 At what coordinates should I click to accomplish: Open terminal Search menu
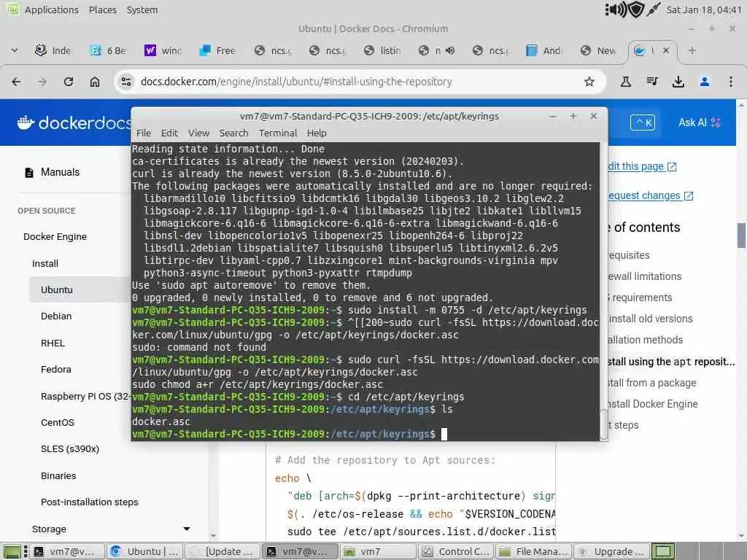point(233,133)
